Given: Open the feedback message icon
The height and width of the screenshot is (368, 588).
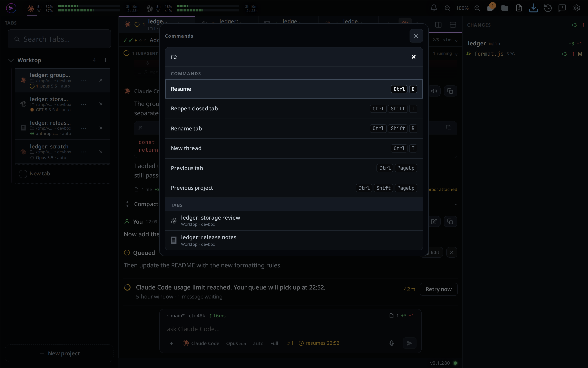Looking at the screenshot, I should tap(562, 8).
